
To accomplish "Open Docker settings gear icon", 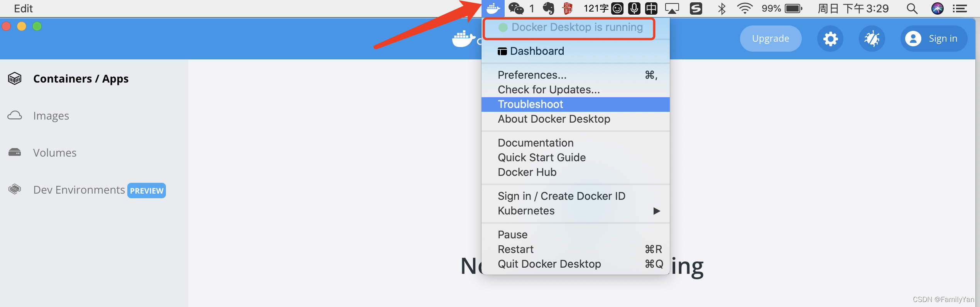I will (830, 39).
